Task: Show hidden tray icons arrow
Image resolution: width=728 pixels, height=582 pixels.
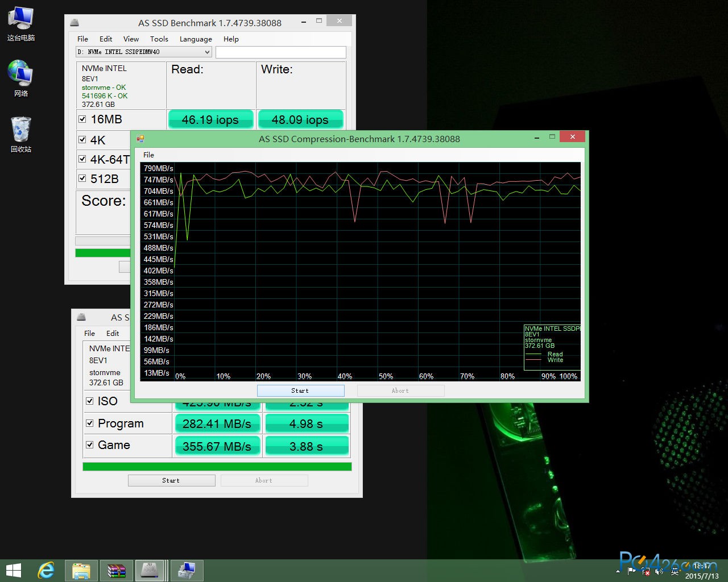Action: [x=618, y=571]
